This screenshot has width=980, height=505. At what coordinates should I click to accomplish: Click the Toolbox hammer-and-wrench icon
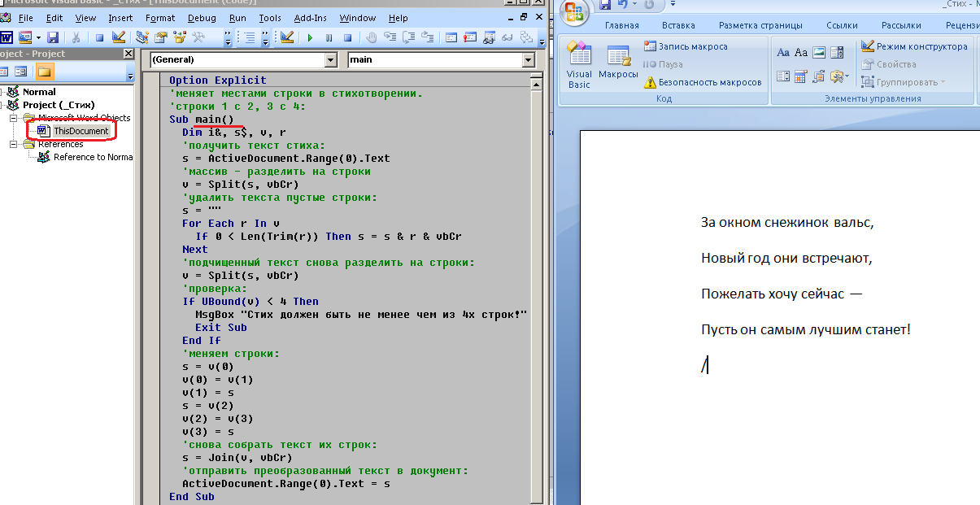click(x=198, y=37)
